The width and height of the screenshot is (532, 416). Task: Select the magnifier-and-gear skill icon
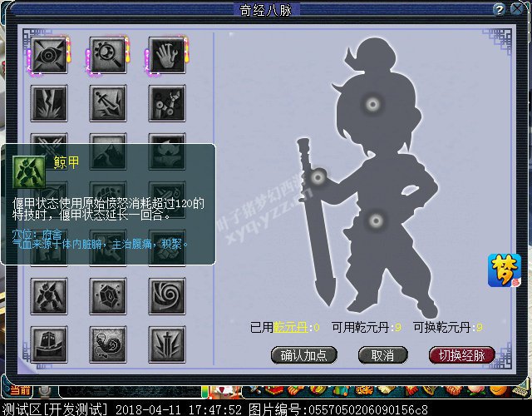tap(108, 55)
